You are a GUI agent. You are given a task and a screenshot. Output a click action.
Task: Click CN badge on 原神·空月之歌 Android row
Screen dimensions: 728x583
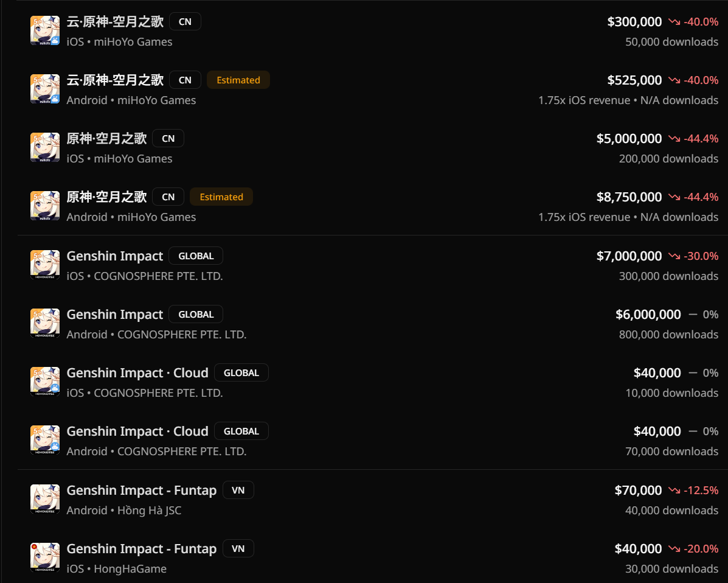168,197
